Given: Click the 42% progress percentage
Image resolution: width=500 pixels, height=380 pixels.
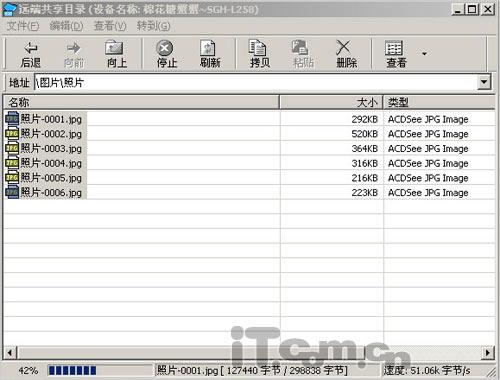Looking at the screenshot, I should 28,370.
